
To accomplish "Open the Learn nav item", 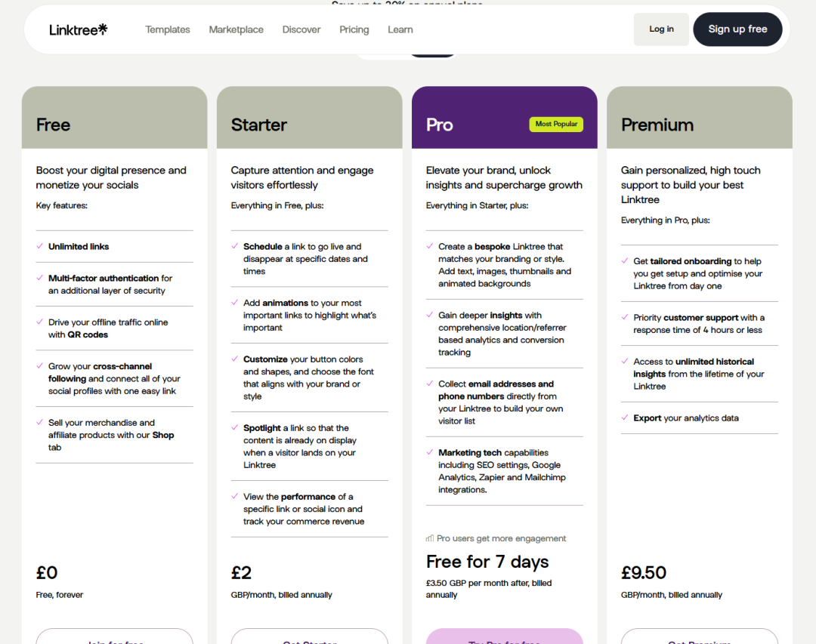I will [400, 29].
